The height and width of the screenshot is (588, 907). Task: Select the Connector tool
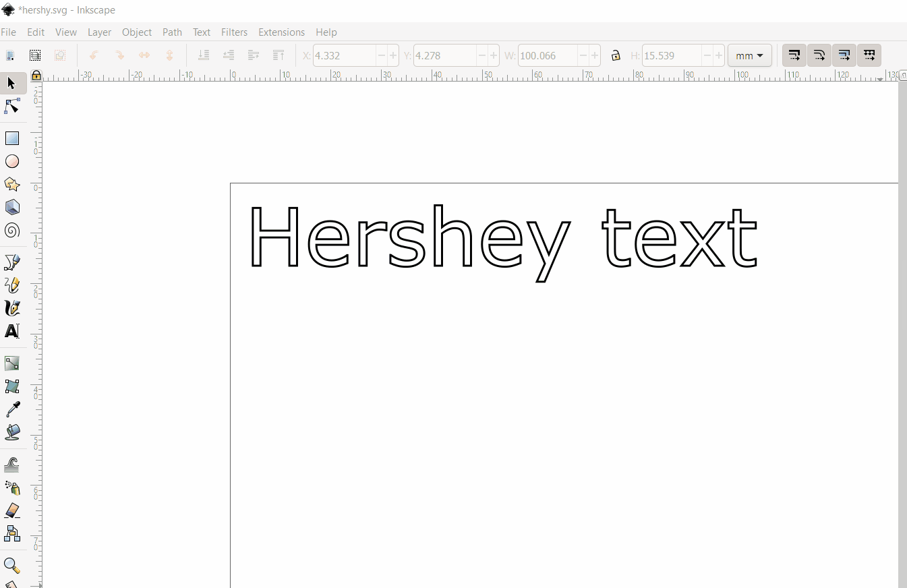tap(12, 533)
